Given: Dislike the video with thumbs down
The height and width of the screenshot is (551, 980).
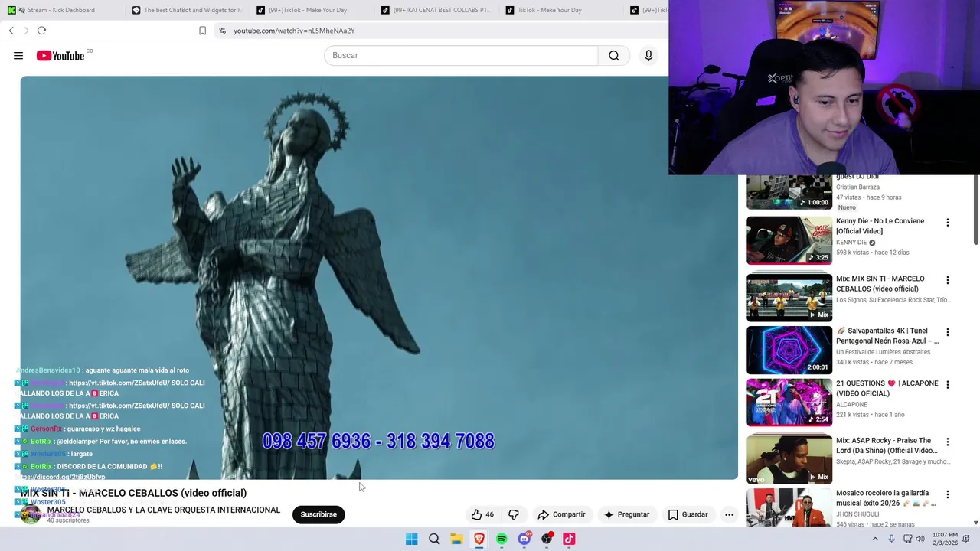Looking at the screenshot, I should coord(514,514).
